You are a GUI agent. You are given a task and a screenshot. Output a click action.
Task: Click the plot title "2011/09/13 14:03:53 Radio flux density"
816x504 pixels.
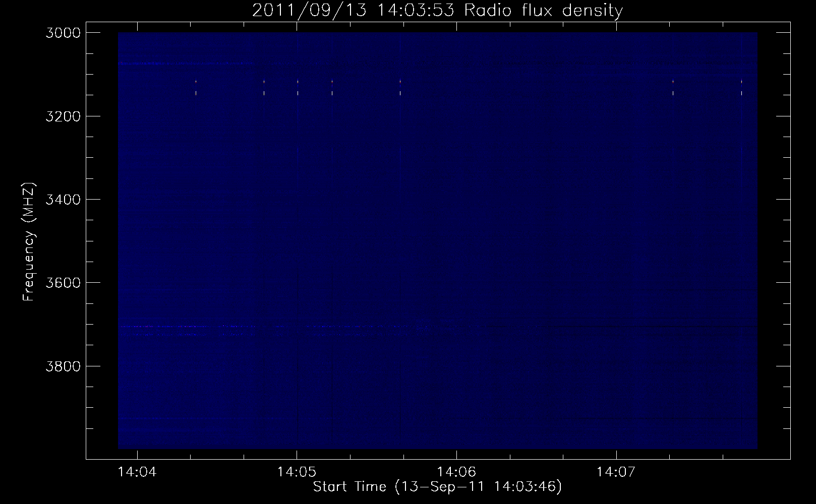click(437, 11)
